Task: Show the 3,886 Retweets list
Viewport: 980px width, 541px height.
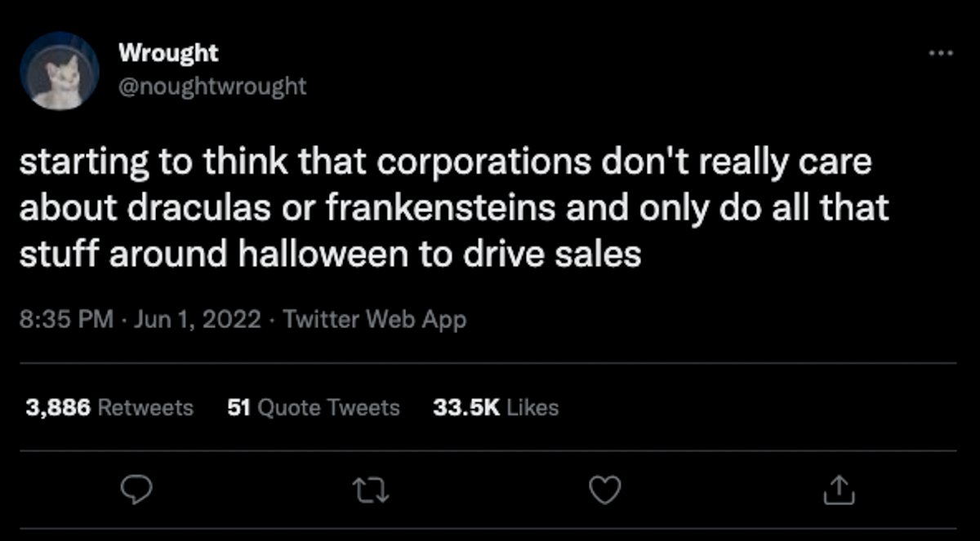Action: (109, 407)
